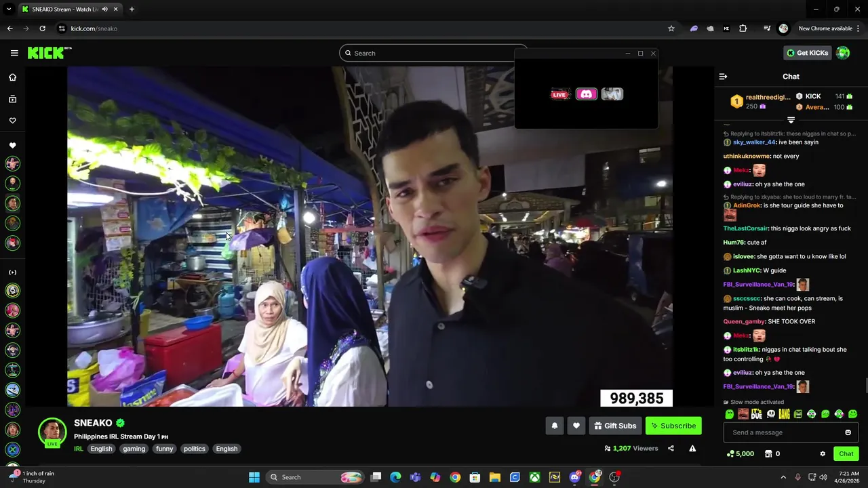This screenshot has height=488, width=868.
Task: Open a new Chrome tab
Action: (132, 9)
